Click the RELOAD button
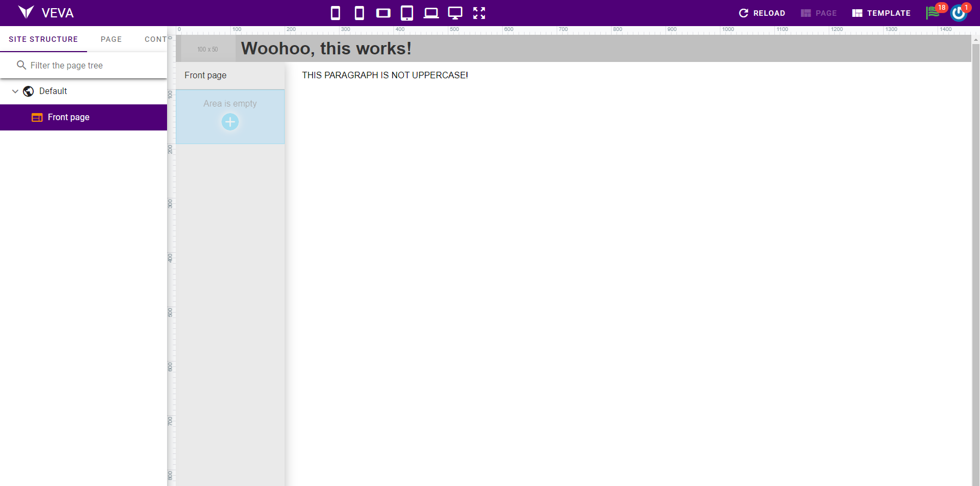Image resolution: width=980 pixels, height=486 pixels. click(762, 13)
